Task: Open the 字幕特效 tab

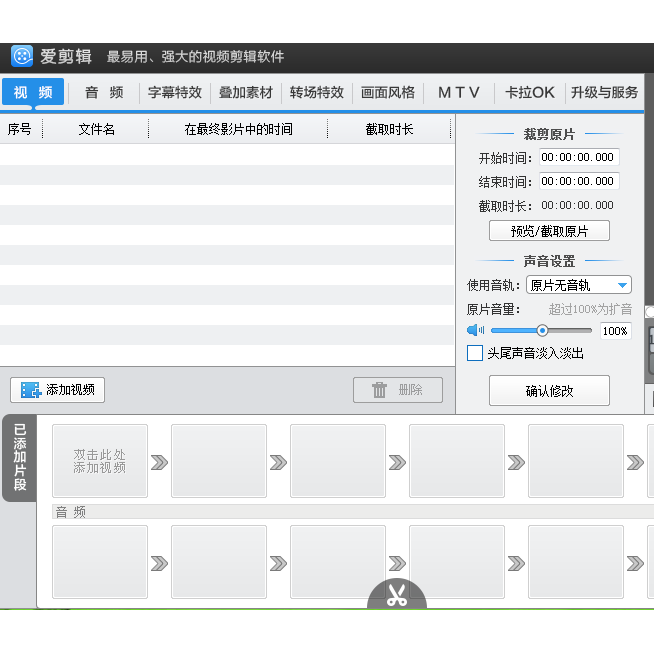Action: pos(175,92)
